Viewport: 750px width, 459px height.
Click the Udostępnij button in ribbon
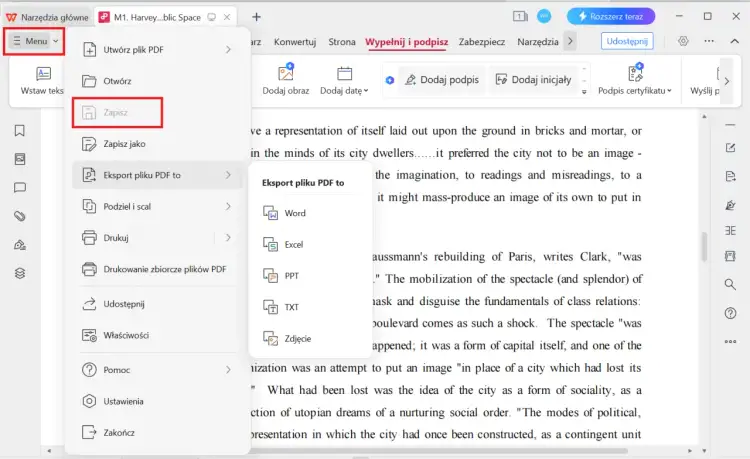tap(627, 42)
